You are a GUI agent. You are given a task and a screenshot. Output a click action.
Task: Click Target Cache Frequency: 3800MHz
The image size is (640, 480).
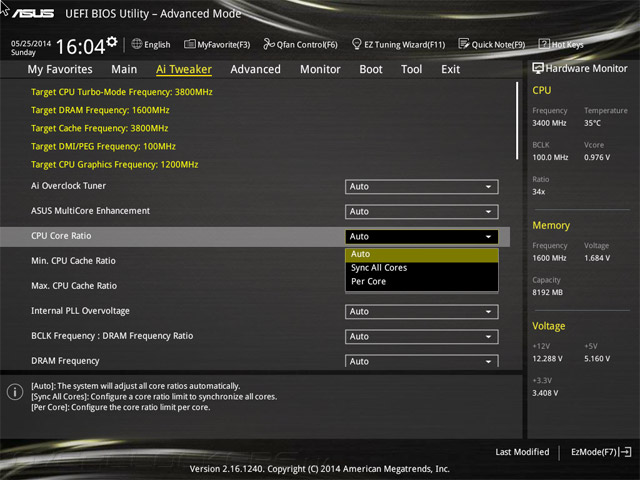click(100, 128)
